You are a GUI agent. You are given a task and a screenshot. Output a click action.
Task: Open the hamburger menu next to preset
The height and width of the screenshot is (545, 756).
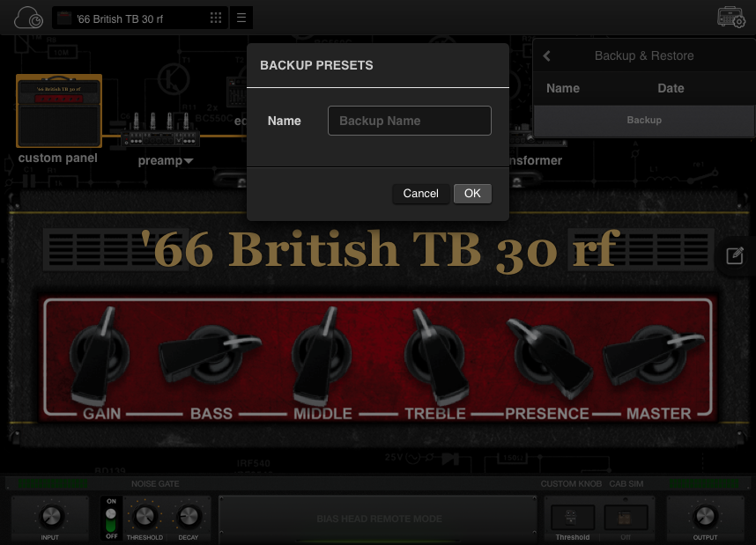click(241, 18)
